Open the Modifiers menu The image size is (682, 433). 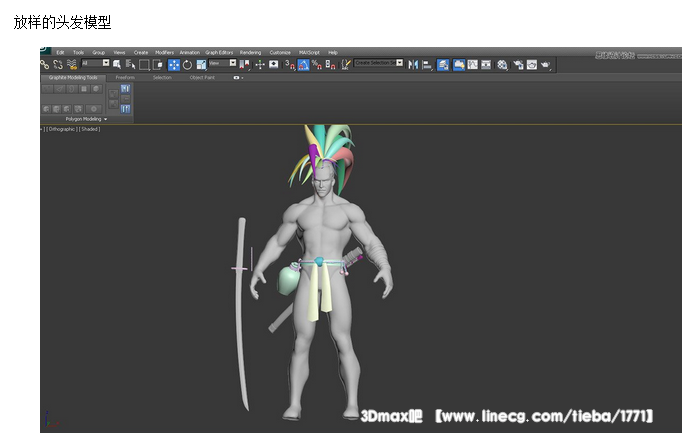tap(164, 52)
